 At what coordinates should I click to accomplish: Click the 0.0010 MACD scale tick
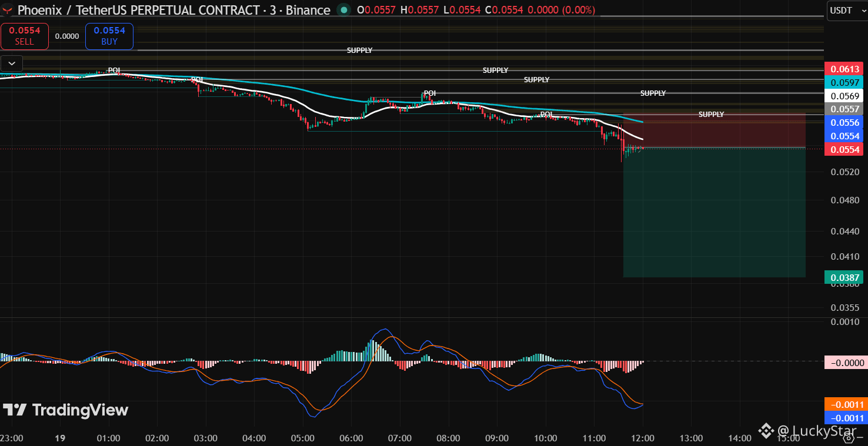845,321
